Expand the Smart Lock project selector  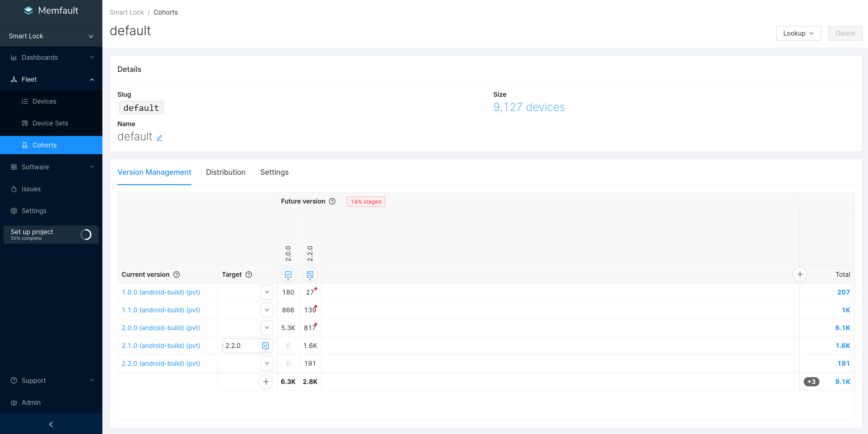coord(51,36)
